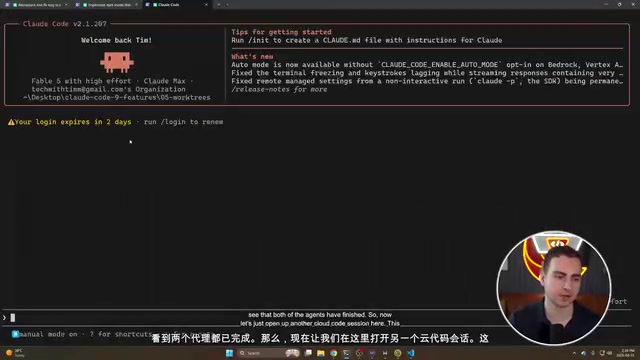Open Visual Studio Code from taskbar

(411, 353)
